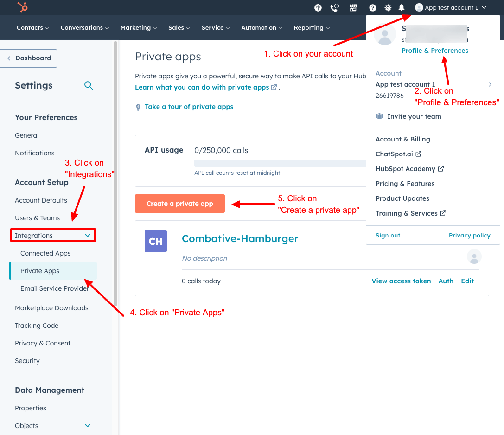The image size is (504, 435).
Task: Click View access token link
Action: [401, 281]
